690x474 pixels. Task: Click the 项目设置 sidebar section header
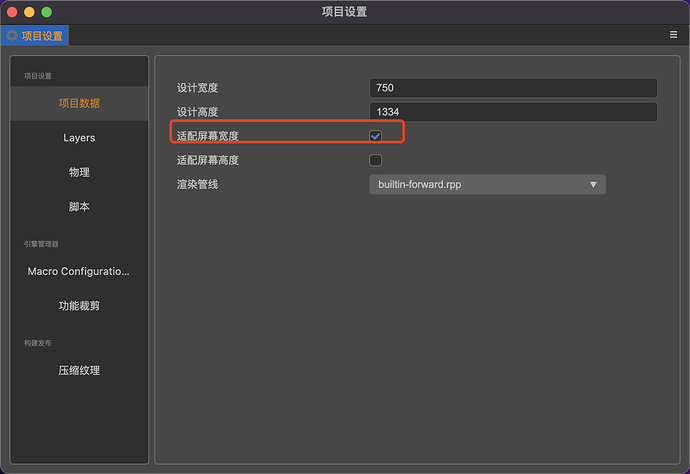click(x=38, y=76)
